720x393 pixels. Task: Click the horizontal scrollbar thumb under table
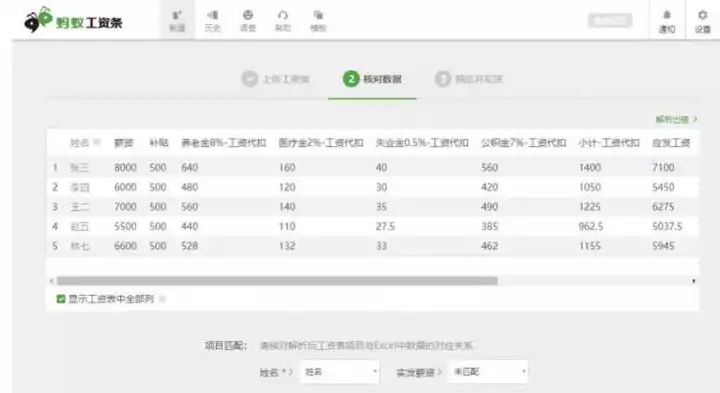[277, 281]
